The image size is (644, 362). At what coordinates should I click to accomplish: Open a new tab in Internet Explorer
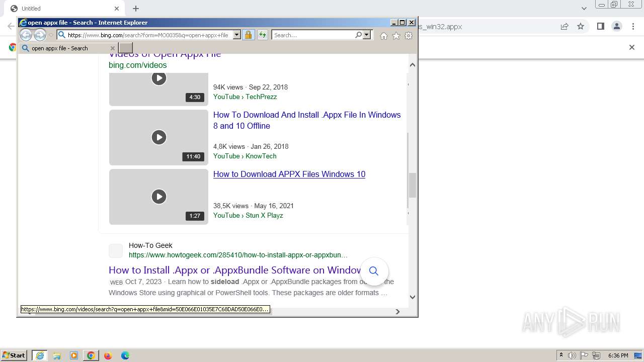tap(126, 48)
